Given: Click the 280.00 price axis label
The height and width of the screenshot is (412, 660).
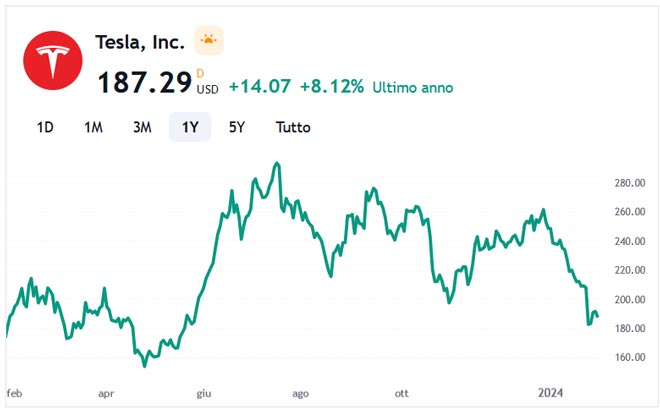Looking at the screenshot, I should pyautogui.click(x=630, y=183).
